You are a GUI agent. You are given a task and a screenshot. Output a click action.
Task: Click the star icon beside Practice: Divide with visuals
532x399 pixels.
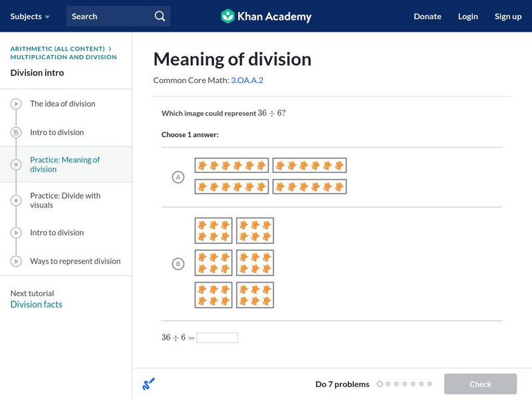click(17, 200)
